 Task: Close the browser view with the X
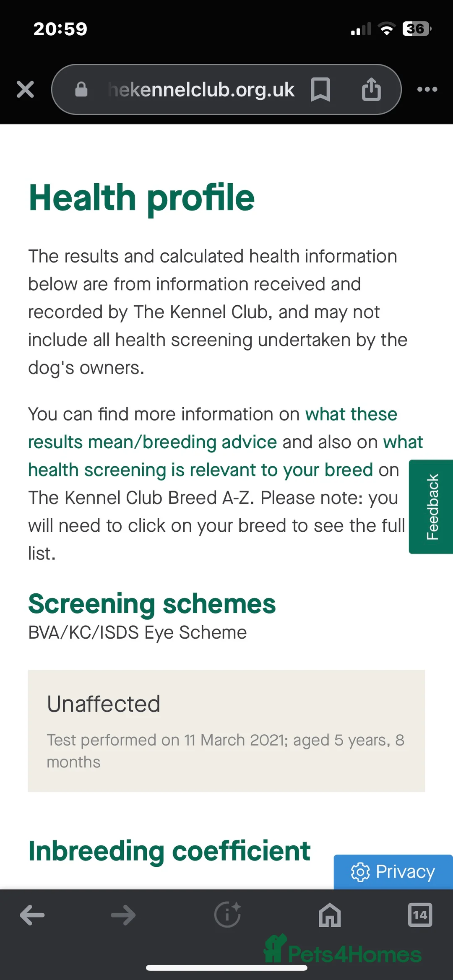(x=25, y=89)
